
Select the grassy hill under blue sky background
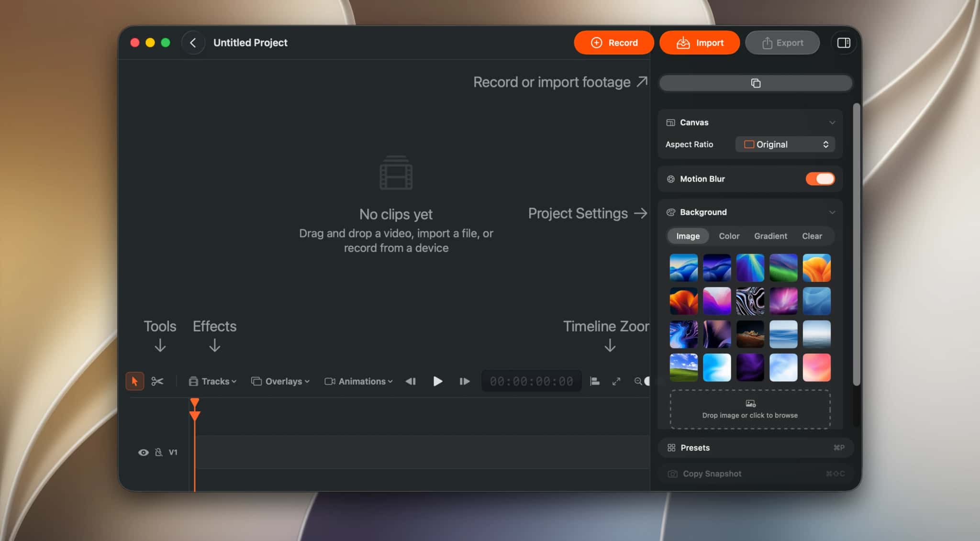pos(683,367)
